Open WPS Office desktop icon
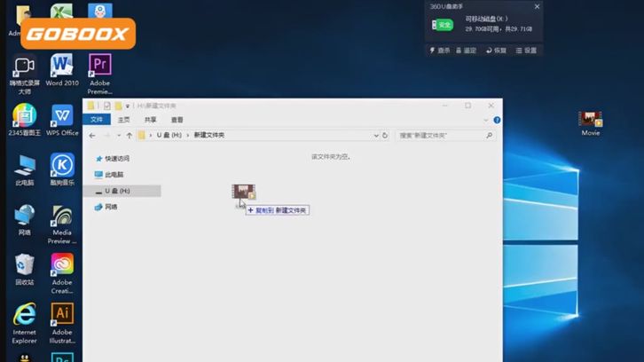 [62, 118]
